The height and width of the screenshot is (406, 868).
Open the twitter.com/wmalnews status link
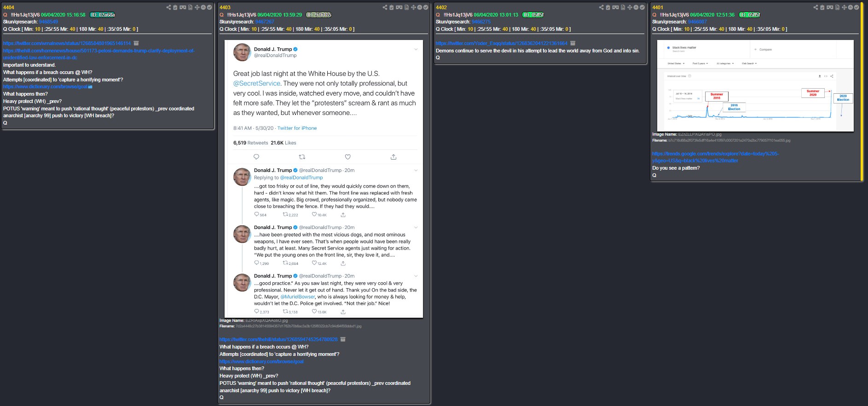pyautogui.click(x=67, y=43)
